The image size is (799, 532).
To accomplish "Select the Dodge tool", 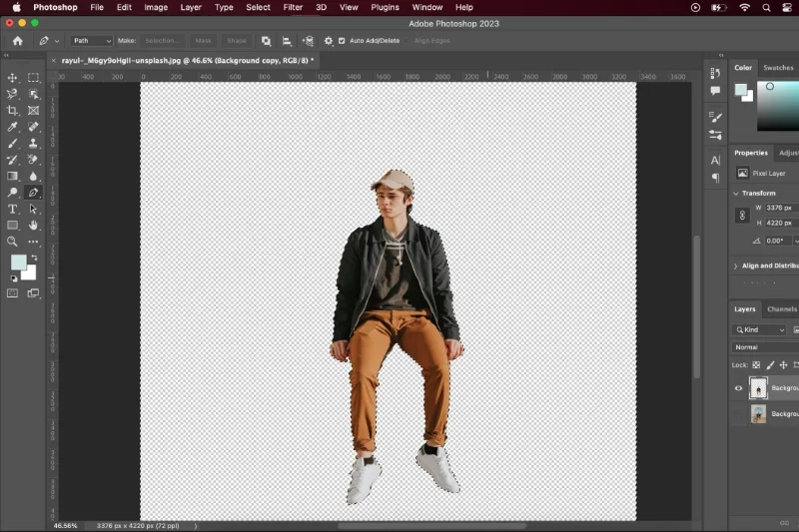I will tap(12, 193).
